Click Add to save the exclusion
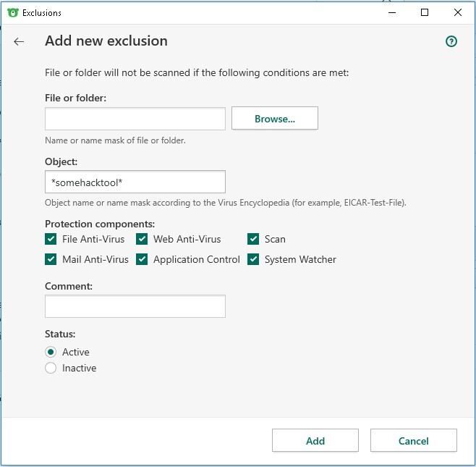Image resolution: width=476 pixels, height=467 pixels. pyautogui.click(x=315, y=440)
